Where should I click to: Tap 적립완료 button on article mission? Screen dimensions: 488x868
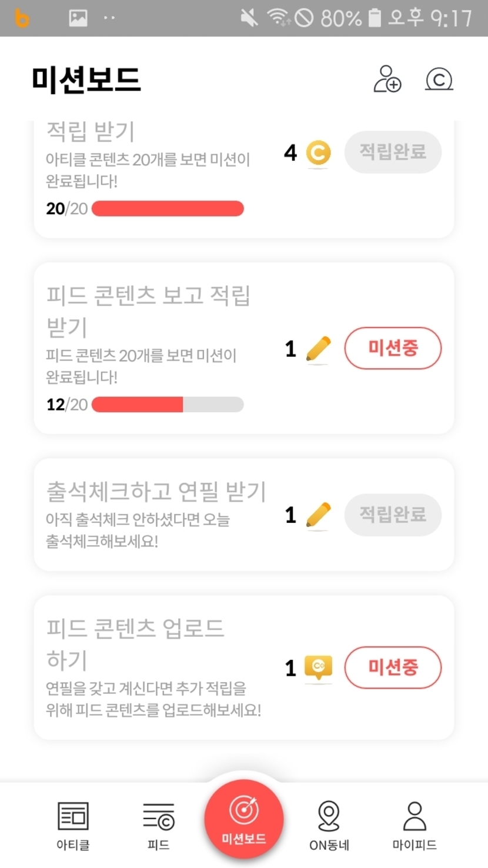[393, 152]
